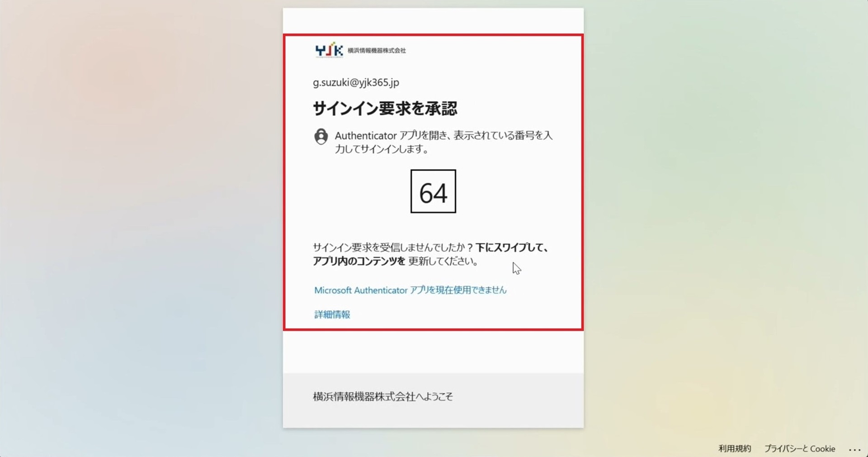The image size is (868, 457).
Task: Click the Authenticator lock-person icon
Action: point(321,136)
